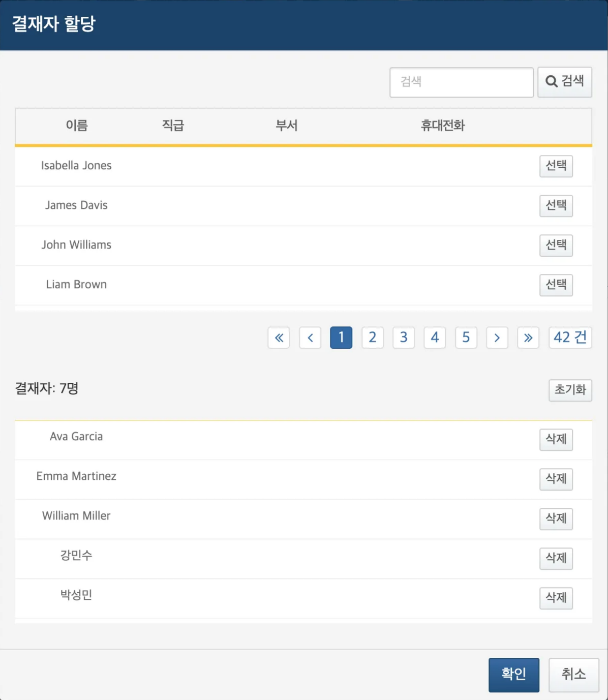Select Isabella Jones with 선택 button
608x700 pixels.
click(x=556, y=166)
